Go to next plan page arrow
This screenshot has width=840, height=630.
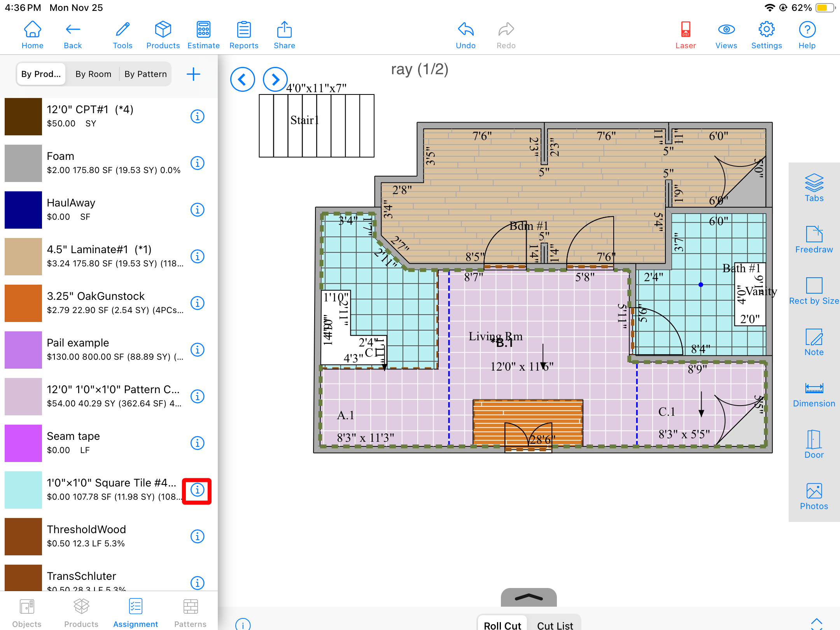coord(275,79)
